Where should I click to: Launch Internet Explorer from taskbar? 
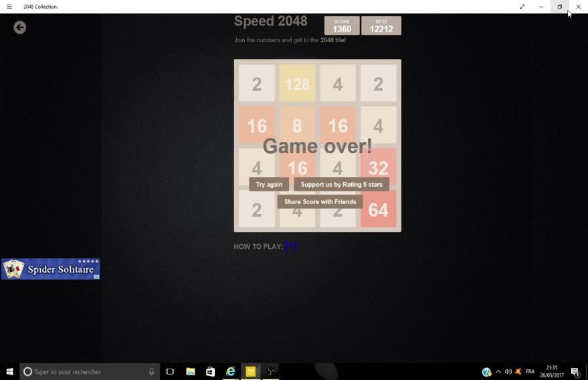pos(231,371)
